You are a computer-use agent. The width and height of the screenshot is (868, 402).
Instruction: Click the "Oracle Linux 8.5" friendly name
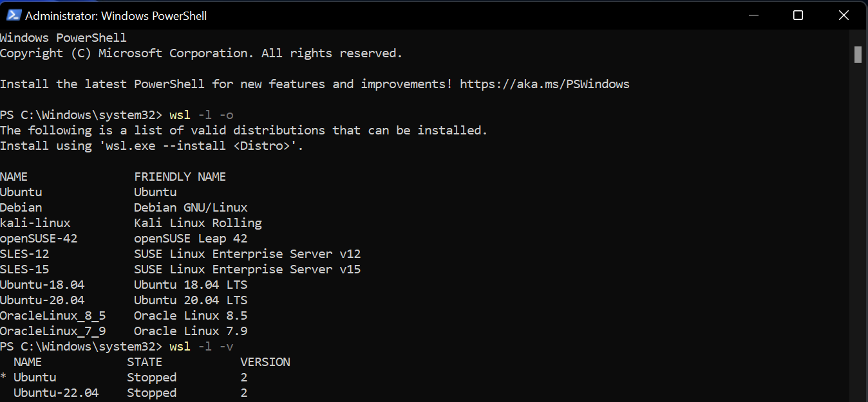pos(191,316)
